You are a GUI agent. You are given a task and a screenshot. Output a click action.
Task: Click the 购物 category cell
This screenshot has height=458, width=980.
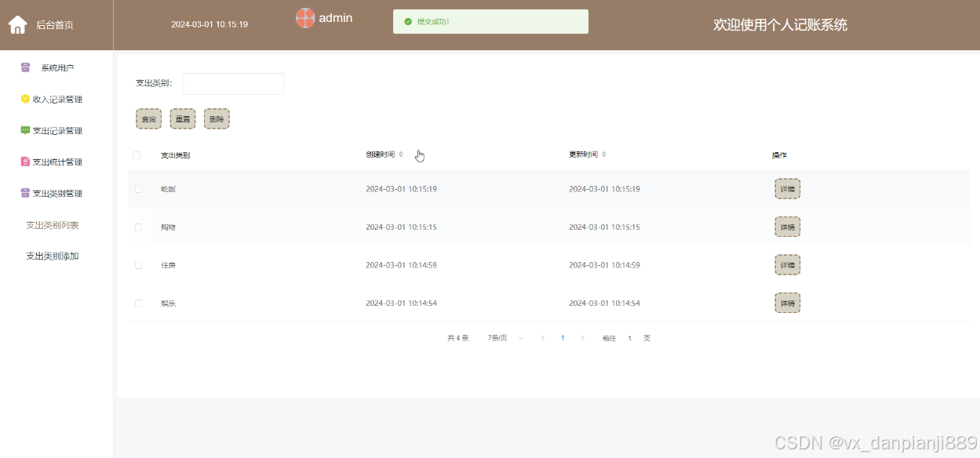pyautogui.click(x=169, y=227)
